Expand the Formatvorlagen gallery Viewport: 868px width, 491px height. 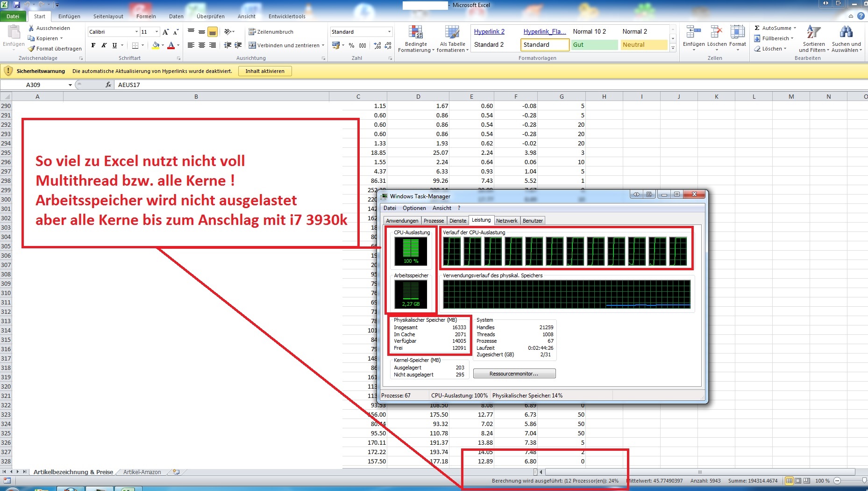pyautogui.click(x=673, y=48)
